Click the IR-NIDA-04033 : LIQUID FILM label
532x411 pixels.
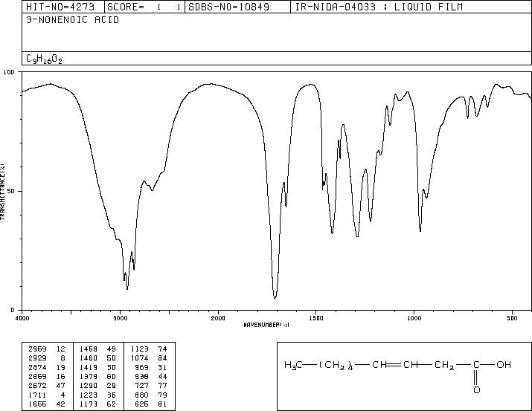(379, 7)
